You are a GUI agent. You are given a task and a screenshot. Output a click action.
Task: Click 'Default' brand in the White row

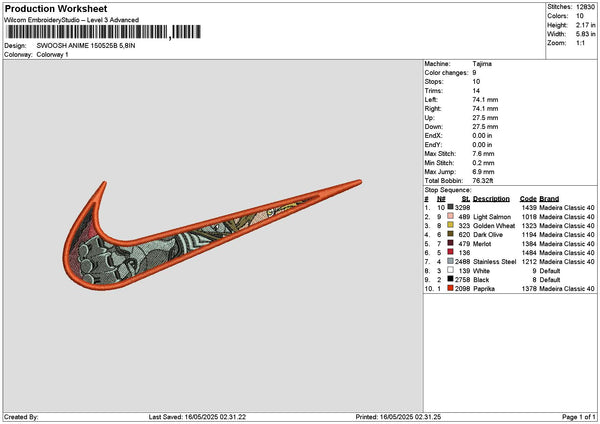(550, 271)
